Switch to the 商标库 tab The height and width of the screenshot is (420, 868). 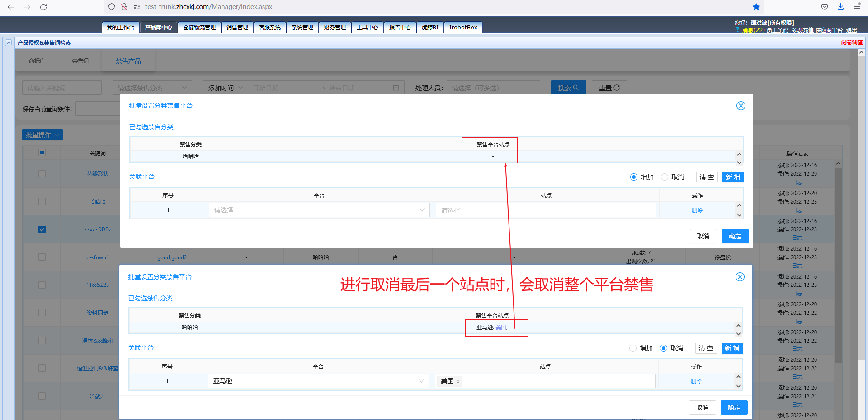37,61
